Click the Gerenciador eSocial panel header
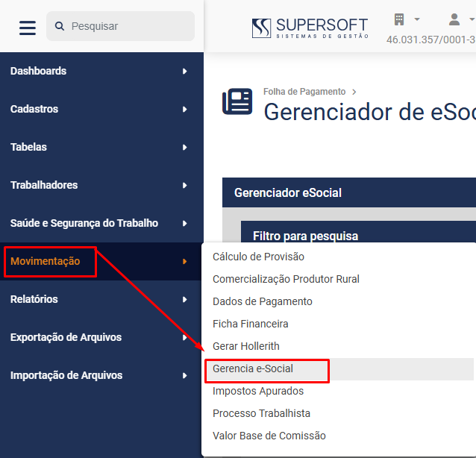Viewport: 476px width, 458px height. 349,192
